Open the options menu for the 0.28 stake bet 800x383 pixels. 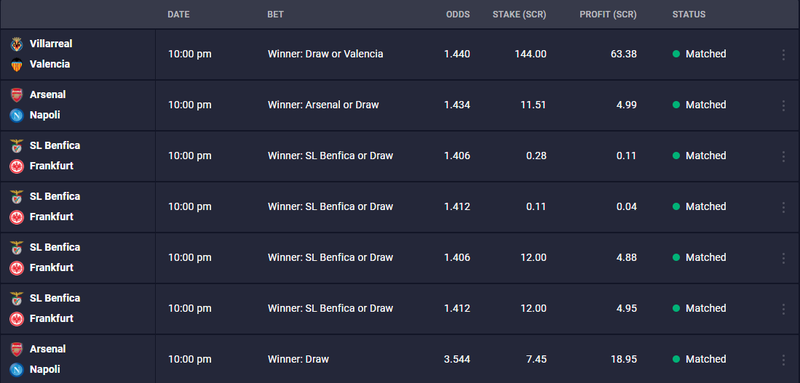(x=784, y=157)
